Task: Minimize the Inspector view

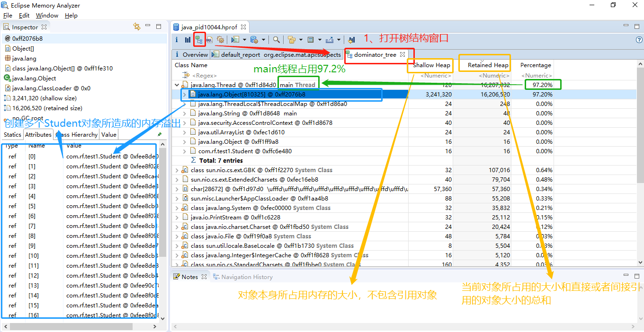Action: pyautogui.click(x=148, y=26)
